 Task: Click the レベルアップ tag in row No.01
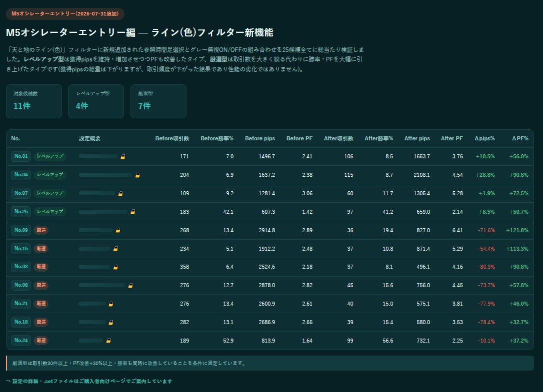[x=50, y=156]
